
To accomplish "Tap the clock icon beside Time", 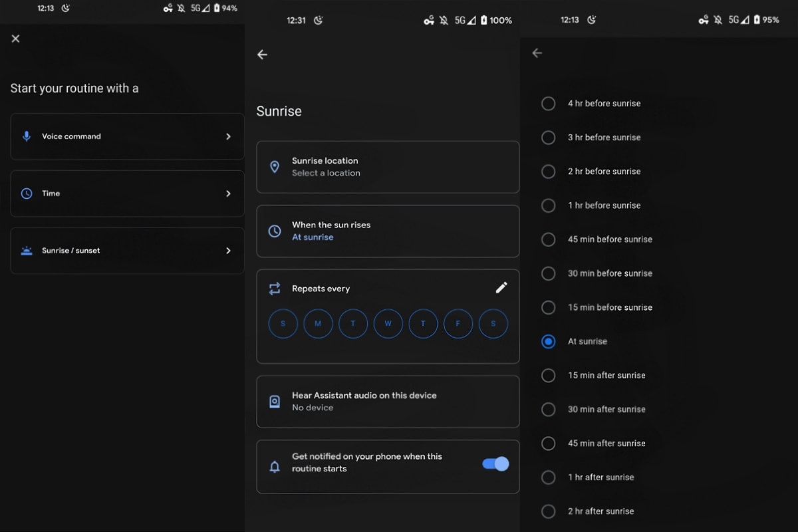I will pos(27,194).
